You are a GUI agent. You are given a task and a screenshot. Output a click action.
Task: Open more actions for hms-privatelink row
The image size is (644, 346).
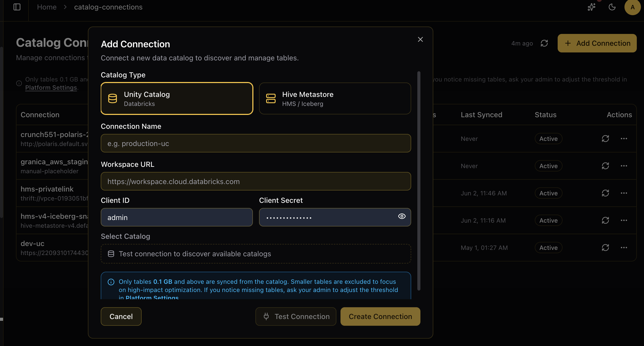[x=624, y=193]
